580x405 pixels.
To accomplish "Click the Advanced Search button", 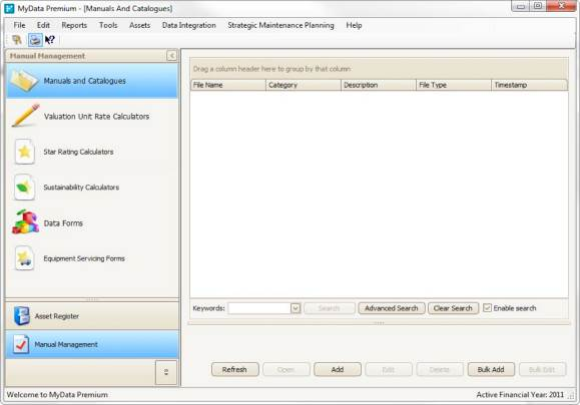I will click(391, 308).
